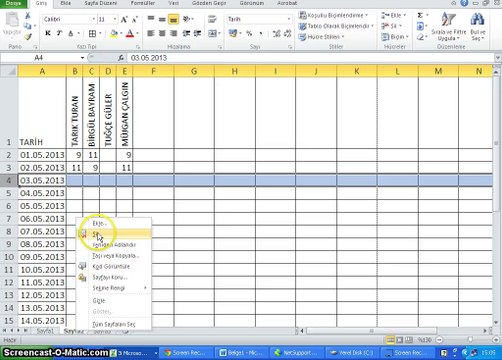Switch to the Ekle ribbon tab
Image resolution: width=502 pixels, height=360 pixels.
(65, 3)
